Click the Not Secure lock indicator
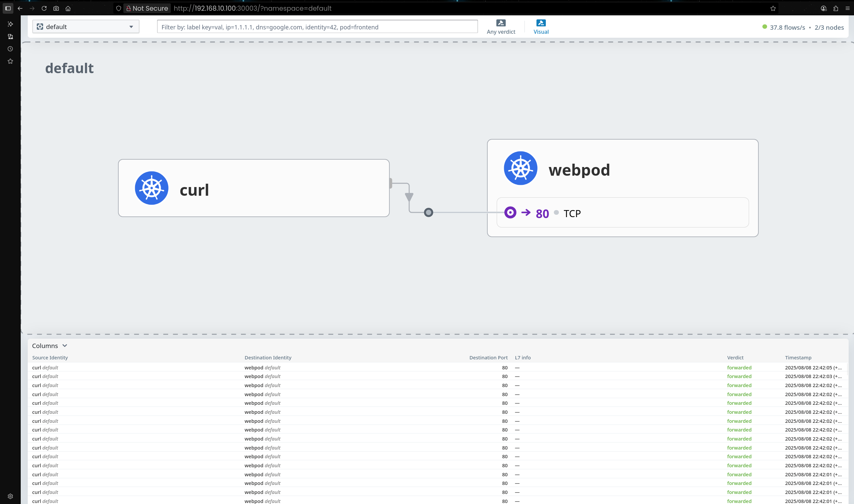The height and width of the screenshot is (504, 854). 147,8
